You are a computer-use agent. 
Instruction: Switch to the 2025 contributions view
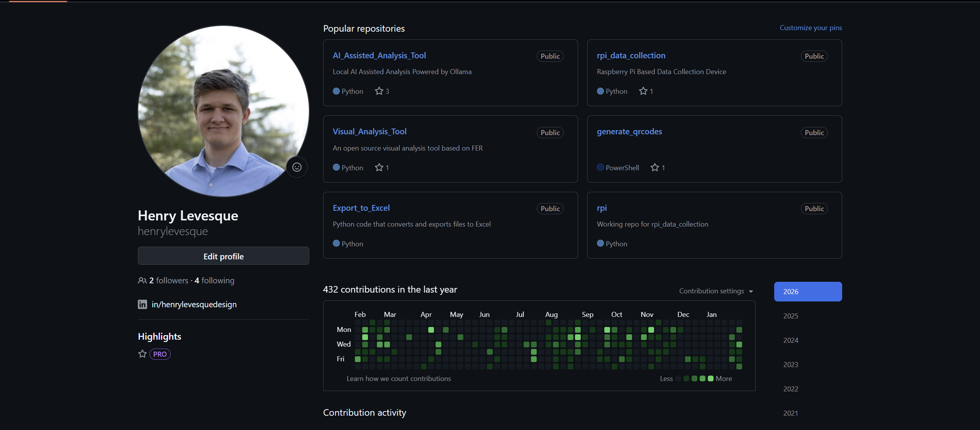[790, 316]
